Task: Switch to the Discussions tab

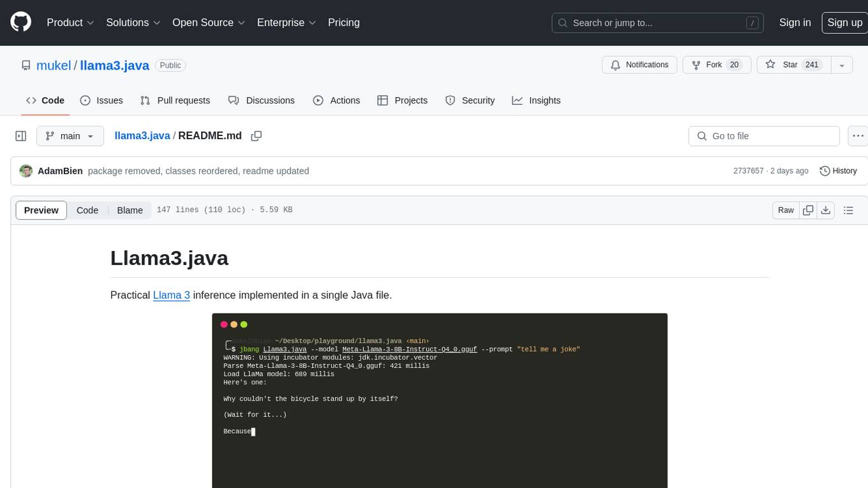Action: tap(262, 100)
